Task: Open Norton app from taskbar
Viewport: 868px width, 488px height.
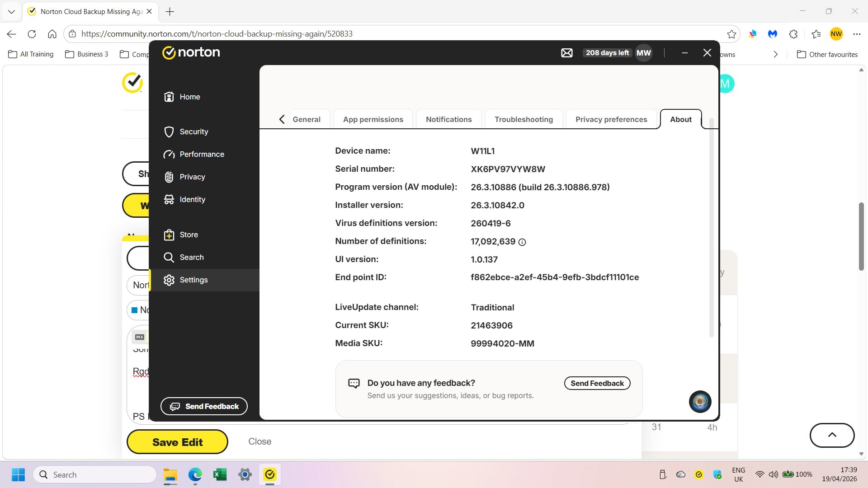Action: tap(270, 474)
